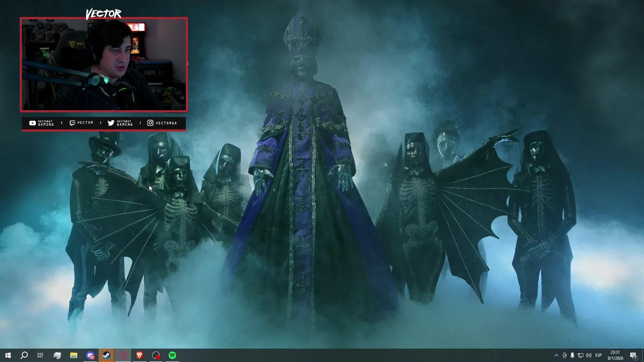The height and width of the screenshot is (362, 644).
Task: Open File Explorer from the taskbar
Action: point(73,355)
